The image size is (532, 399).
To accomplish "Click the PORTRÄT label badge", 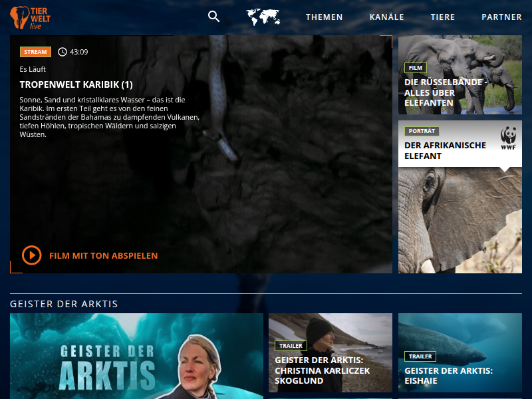I will pos(422,131).
